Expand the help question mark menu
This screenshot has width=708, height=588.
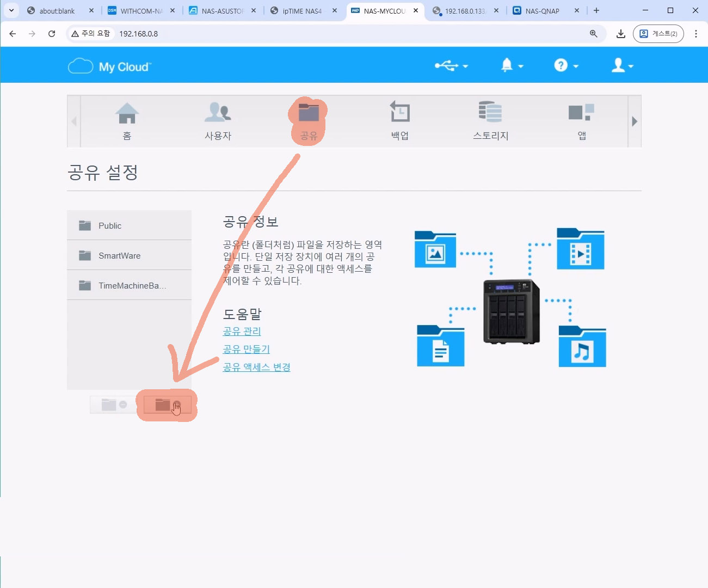(566, 66)
